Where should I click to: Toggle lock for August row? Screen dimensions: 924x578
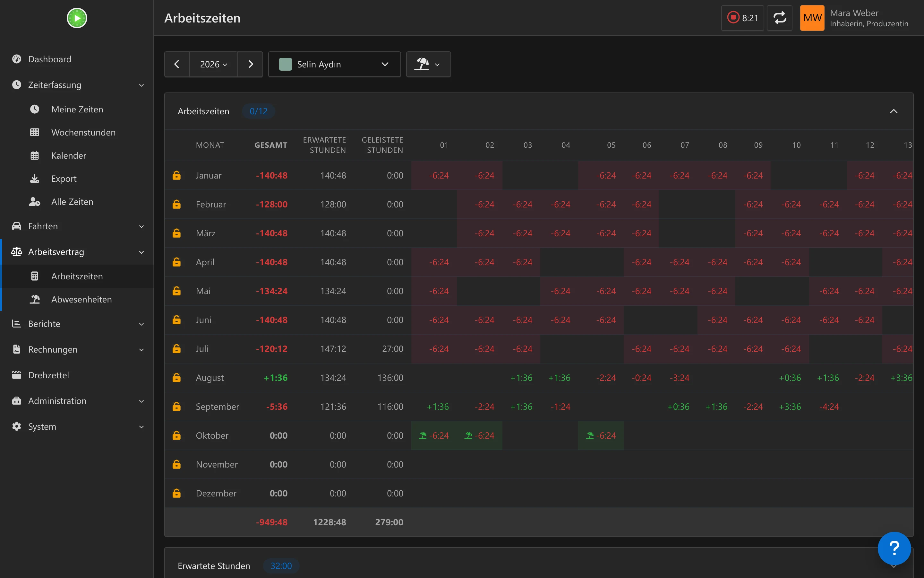(176, 378)
